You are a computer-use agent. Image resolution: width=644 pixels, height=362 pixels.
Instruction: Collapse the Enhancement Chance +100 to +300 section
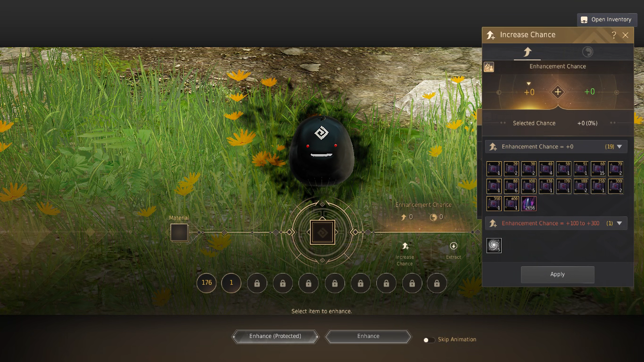tap(619, 223)
